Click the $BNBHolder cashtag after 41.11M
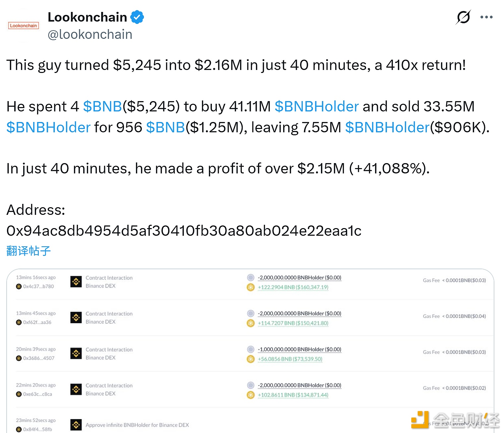This screenshot has width=504, height=433. coord(317,106)
